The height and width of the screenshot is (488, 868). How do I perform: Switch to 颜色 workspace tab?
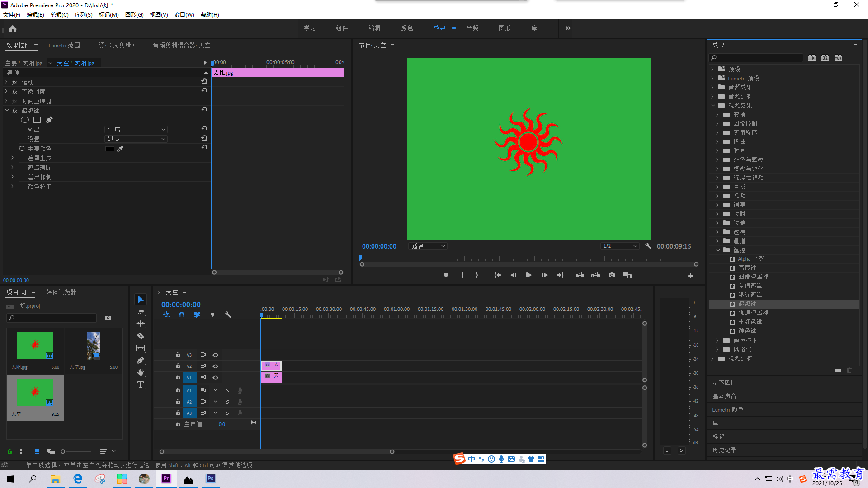(x=407, y=28)
